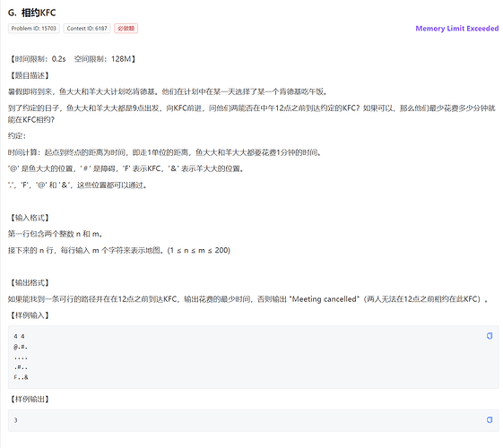Image resolution: width=503 pixels, height=448 pixels.
Task: Click the 【样例输出】 heading
Action: tap(29, 400)
